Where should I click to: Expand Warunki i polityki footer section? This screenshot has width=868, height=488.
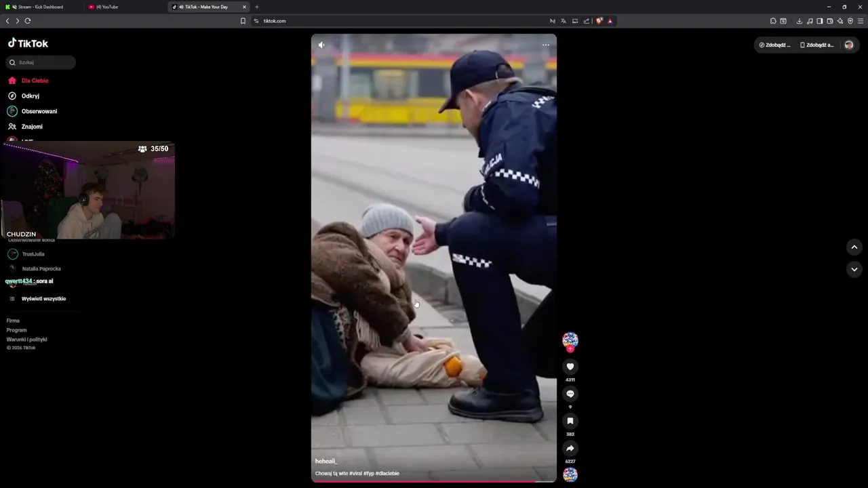point(26,340)
